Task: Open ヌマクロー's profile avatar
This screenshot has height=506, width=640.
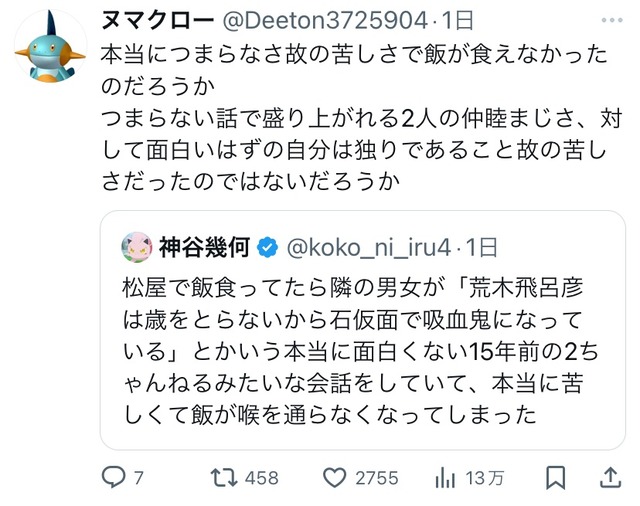Action: click(x=51, y=46)
